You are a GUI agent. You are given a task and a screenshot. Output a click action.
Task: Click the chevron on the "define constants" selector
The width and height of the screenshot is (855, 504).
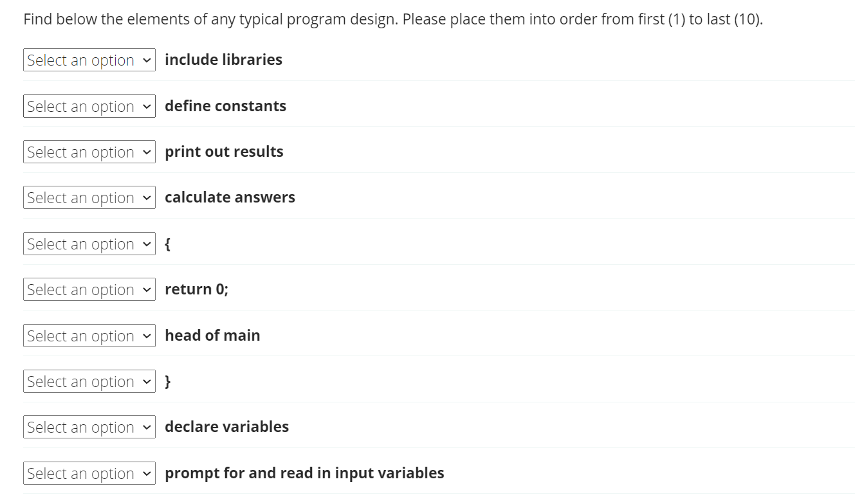(x=147, y=105)
